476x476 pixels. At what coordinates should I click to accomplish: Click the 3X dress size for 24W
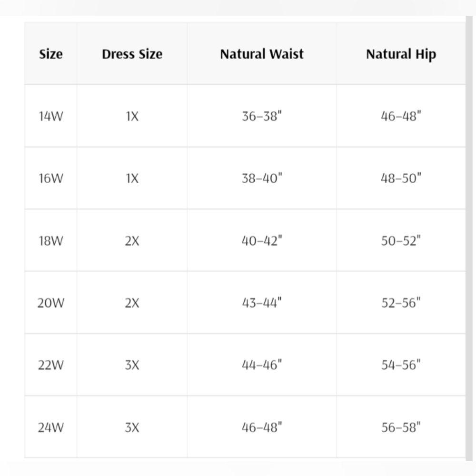132,427
